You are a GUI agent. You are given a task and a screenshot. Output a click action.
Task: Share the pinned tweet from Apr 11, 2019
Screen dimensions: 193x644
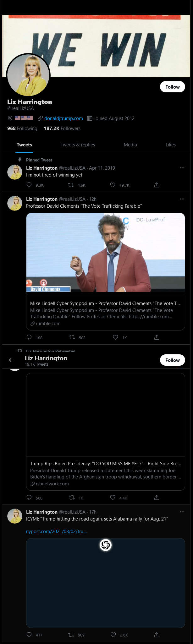[x=157, y=185]
